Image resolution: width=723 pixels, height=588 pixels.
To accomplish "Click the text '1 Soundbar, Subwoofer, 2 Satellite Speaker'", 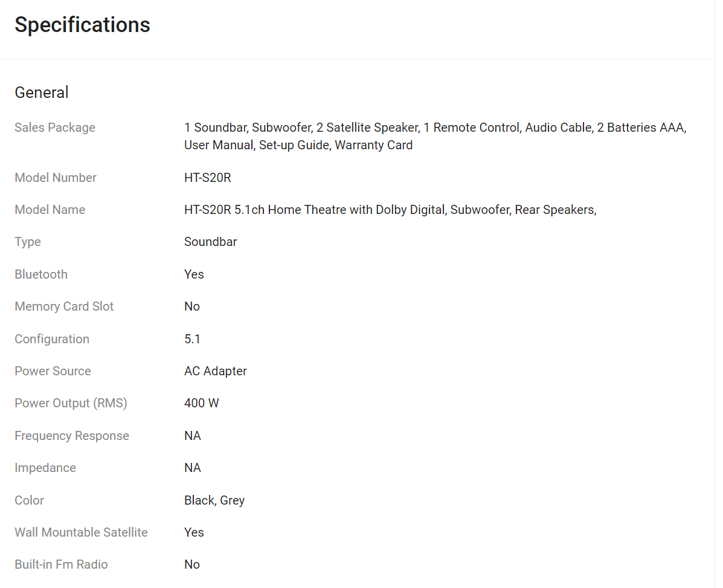I will (x=301, y=128).
